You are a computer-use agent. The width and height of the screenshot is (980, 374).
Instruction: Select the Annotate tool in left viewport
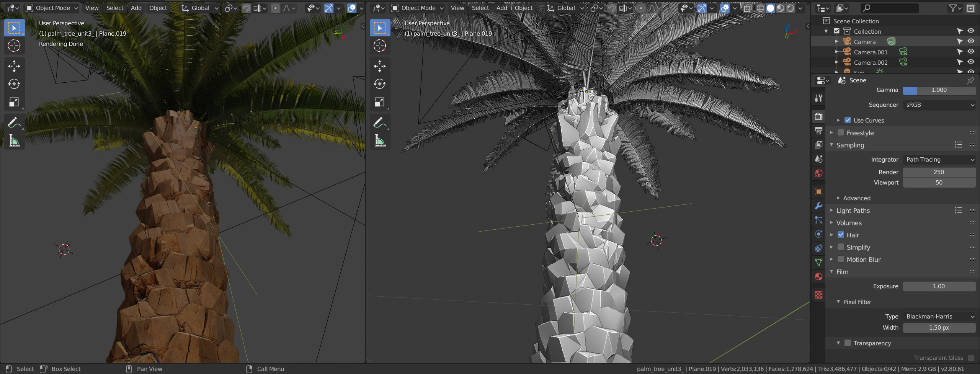coord(14,122)
